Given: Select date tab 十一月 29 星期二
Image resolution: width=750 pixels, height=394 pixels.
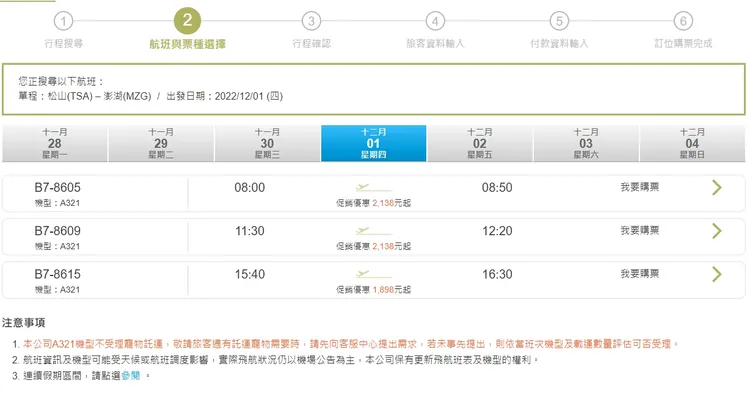Looking at the screenshot, I should tap(161, 143).
